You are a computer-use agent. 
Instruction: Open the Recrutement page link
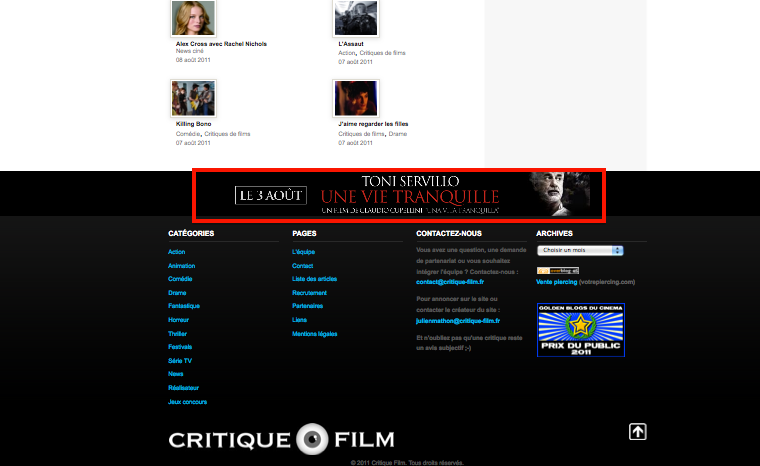(x=309, y=293)
